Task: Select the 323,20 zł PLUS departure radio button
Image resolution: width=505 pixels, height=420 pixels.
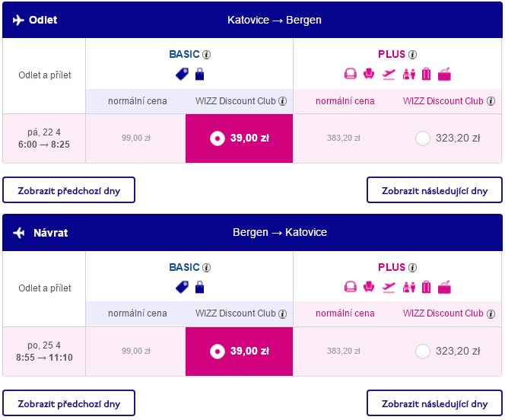Action: coord(423,138)
